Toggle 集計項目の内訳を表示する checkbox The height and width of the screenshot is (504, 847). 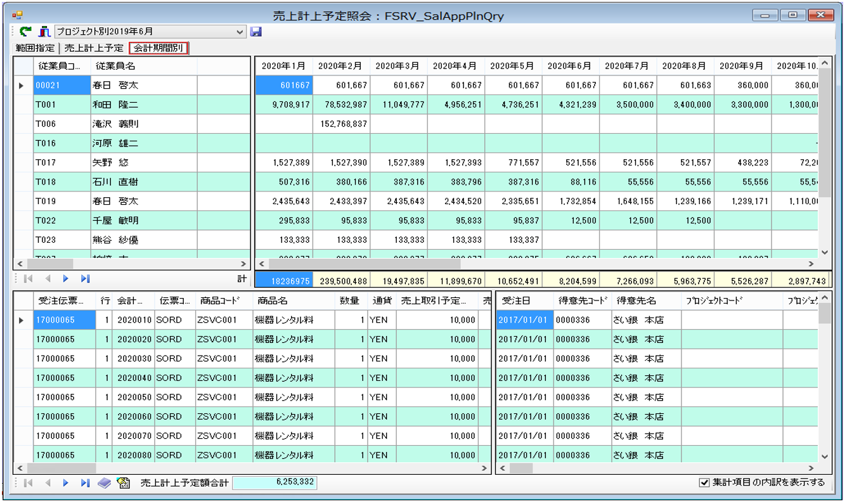click(704, 482)
